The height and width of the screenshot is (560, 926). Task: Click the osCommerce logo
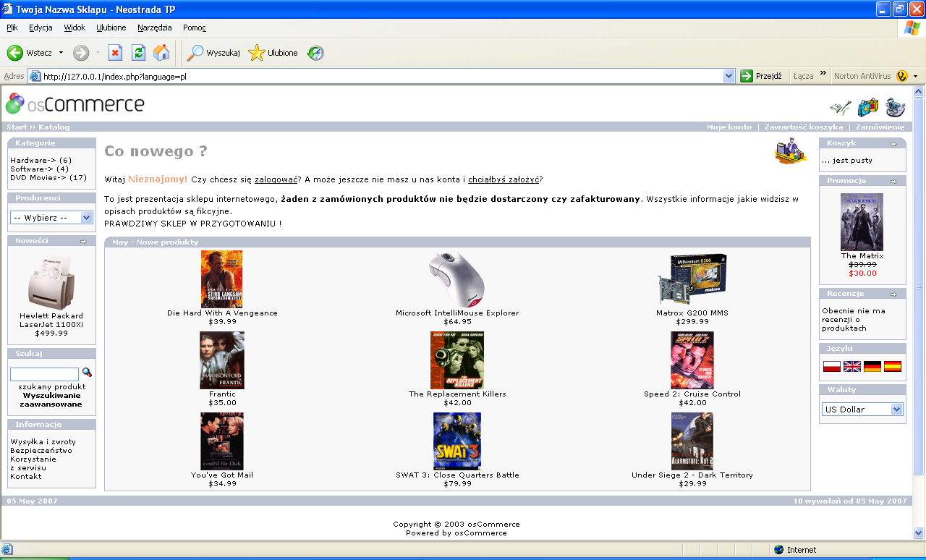tap(75, 104)
